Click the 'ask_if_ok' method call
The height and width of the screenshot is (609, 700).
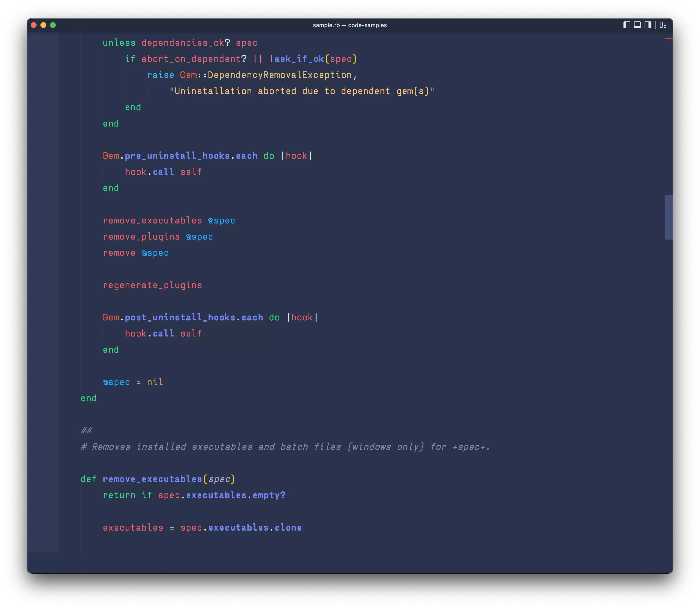pos(299,59)
